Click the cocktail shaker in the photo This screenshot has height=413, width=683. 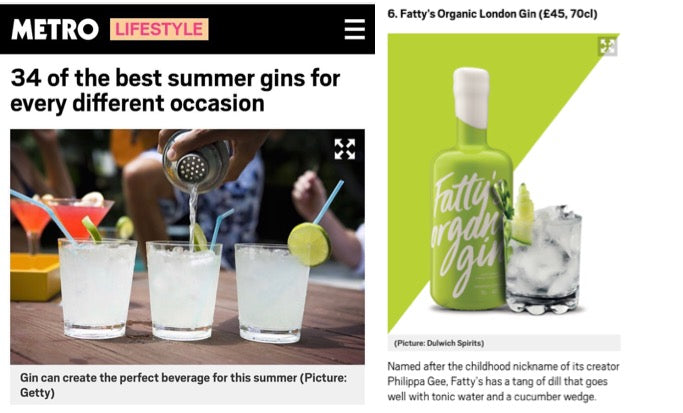(196, 161)
